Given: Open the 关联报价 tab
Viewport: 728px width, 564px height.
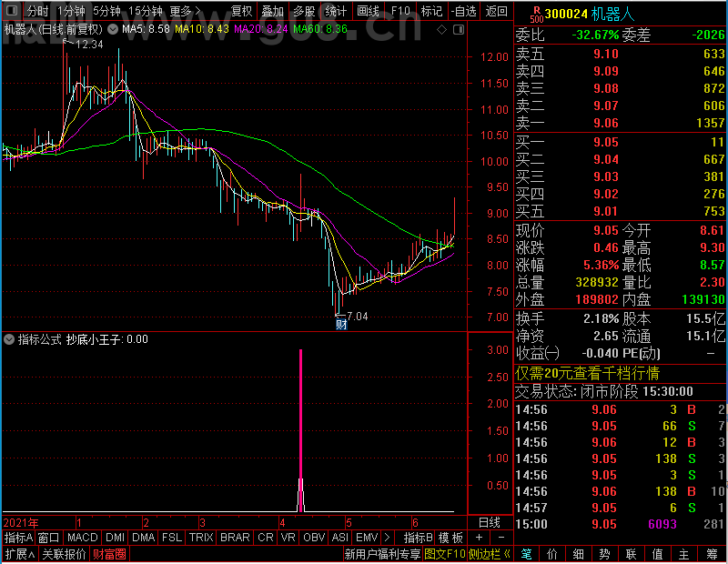Looking at the screenshot, I should click(64, 554).
